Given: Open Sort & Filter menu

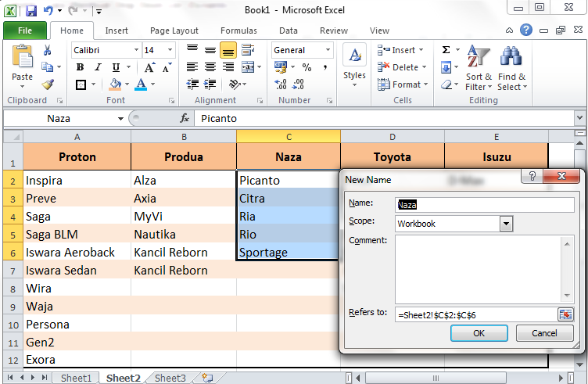Looking at the screenshot, I should click(479, 67).
